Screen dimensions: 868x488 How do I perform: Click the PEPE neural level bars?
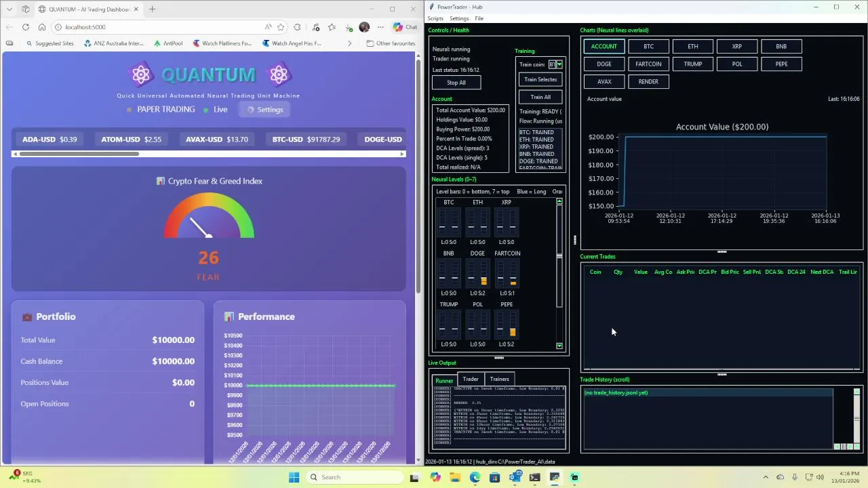coord(507,324)
